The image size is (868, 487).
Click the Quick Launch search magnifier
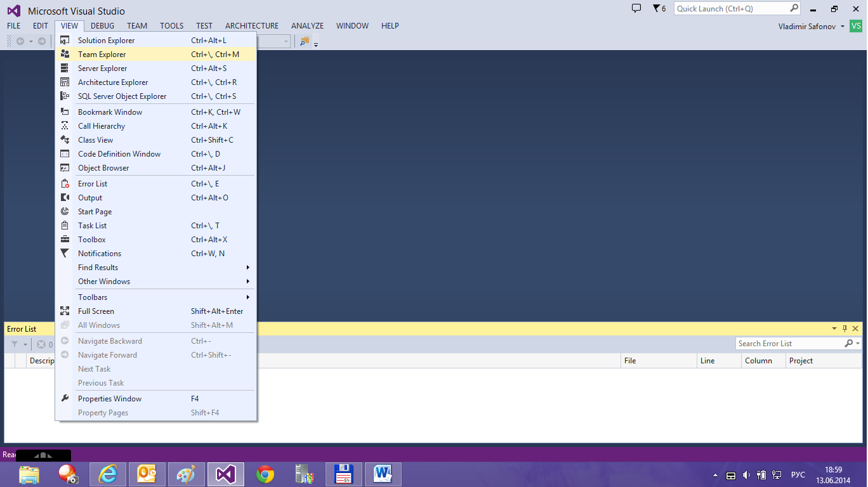point(794,8)
